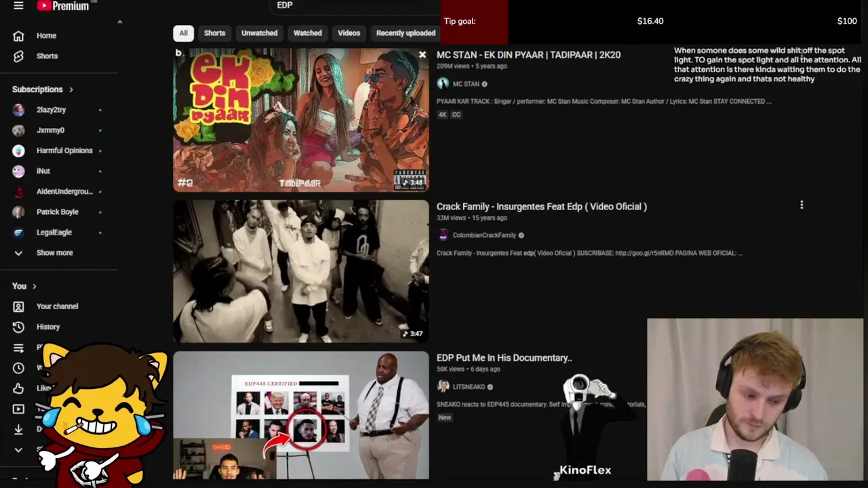Open the Your videos icon
868x488 pixels.
click(18, 409)
